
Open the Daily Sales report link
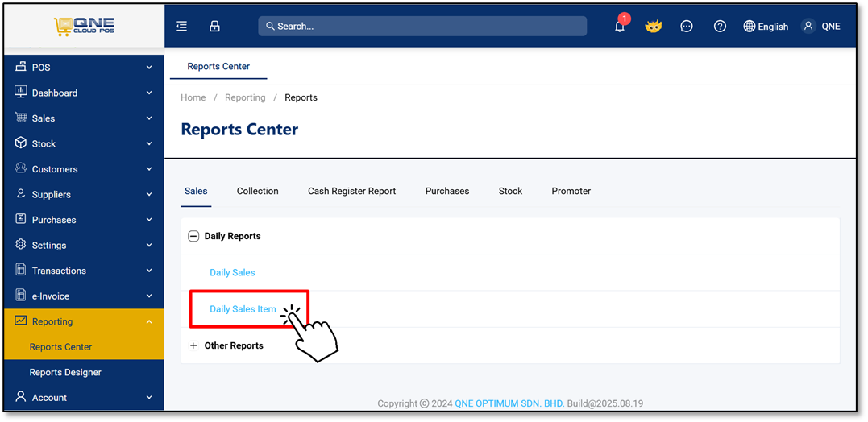pyautogui.click(x=232, y=273)
